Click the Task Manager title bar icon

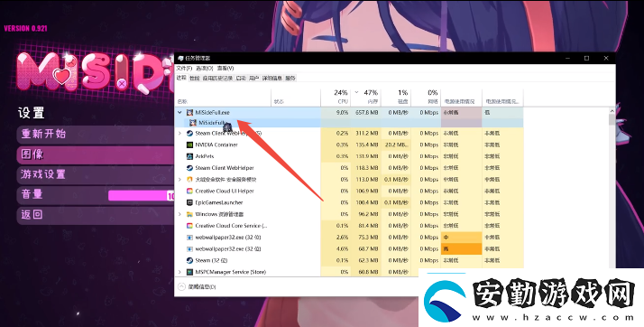180,58
